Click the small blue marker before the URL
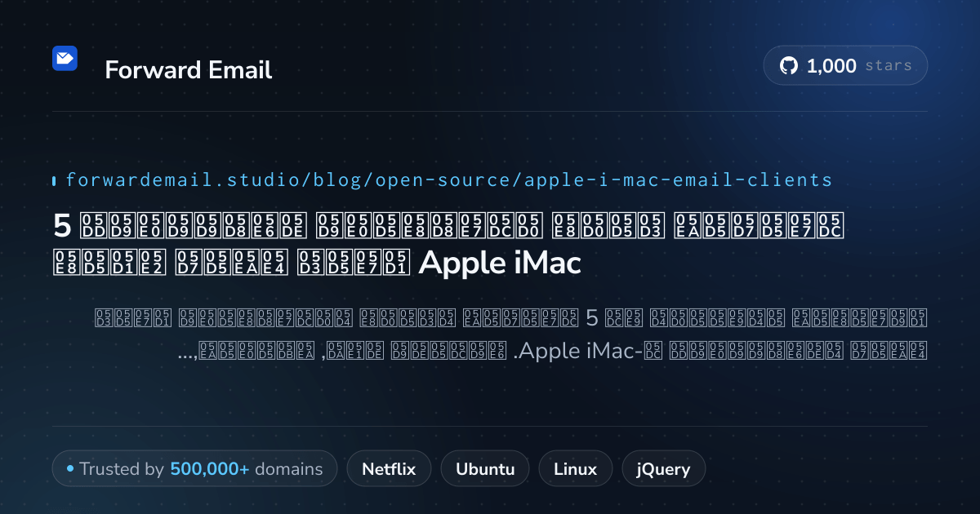980x514 pixels. [54, 180]
